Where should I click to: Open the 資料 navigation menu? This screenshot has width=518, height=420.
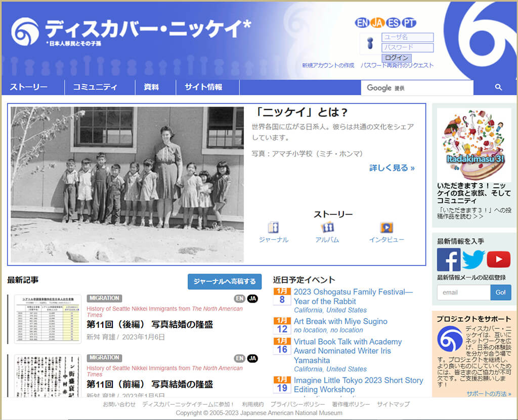(x=150, y=87)
